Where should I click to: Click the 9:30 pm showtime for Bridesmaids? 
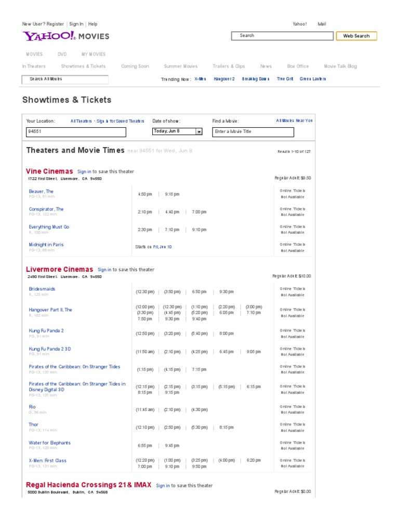point(227,292)
